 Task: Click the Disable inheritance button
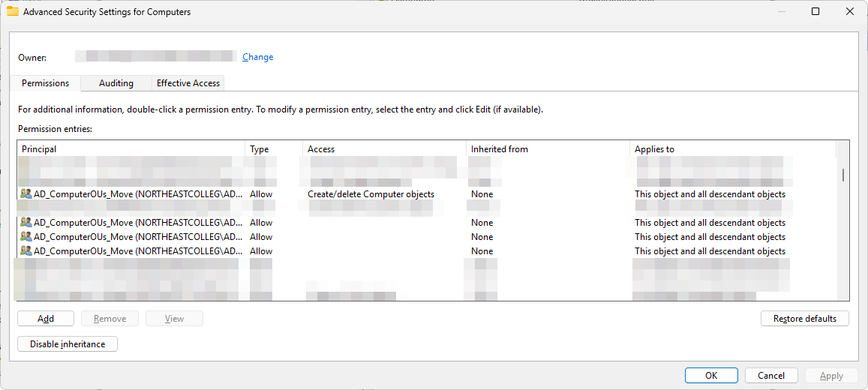[x=68, y=344]
